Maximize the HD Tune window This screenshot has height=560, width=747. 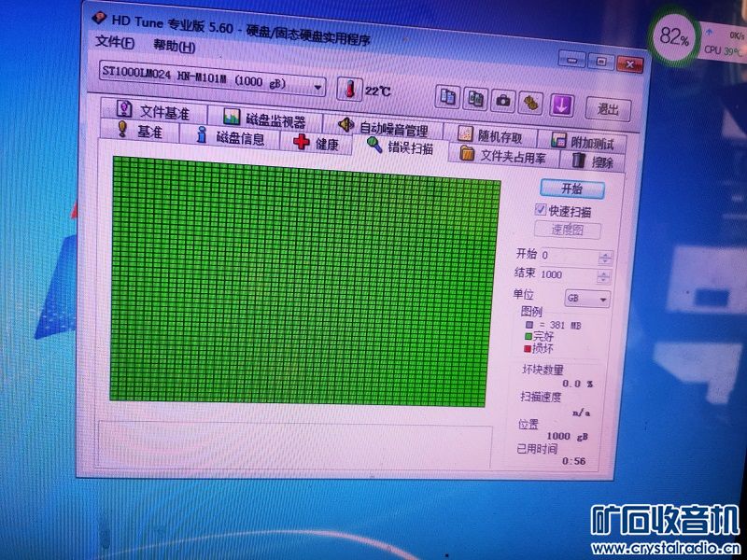point(600,61)
